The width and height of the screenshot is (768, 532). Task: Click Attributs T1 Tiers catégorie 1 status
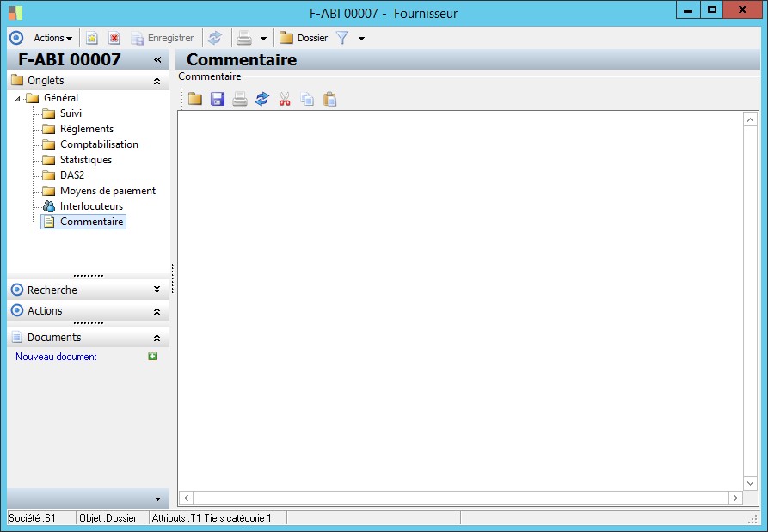coord(212,518)
